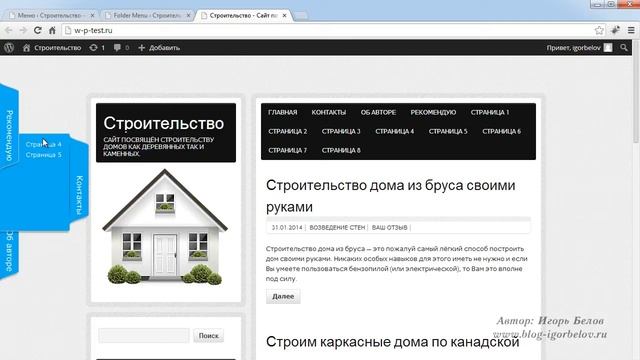Click the Строительство site title
This screenshot has width=640, height=360.
164,123
